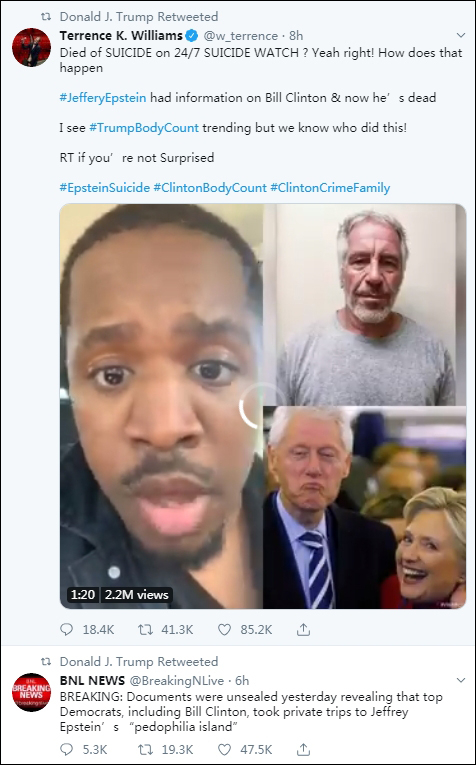Open the @BreakingNLive handle link

point(177,681)
